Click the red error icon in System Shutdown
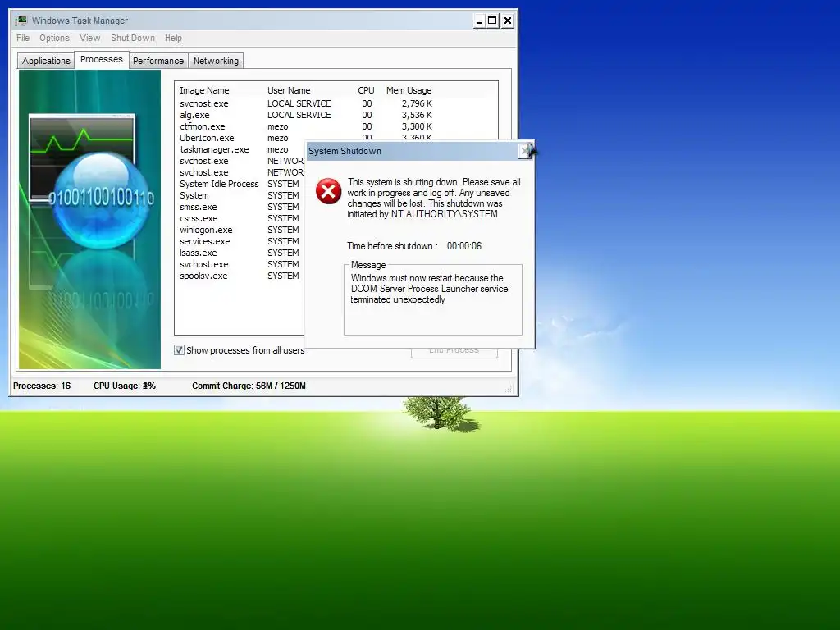 point(328,191)
